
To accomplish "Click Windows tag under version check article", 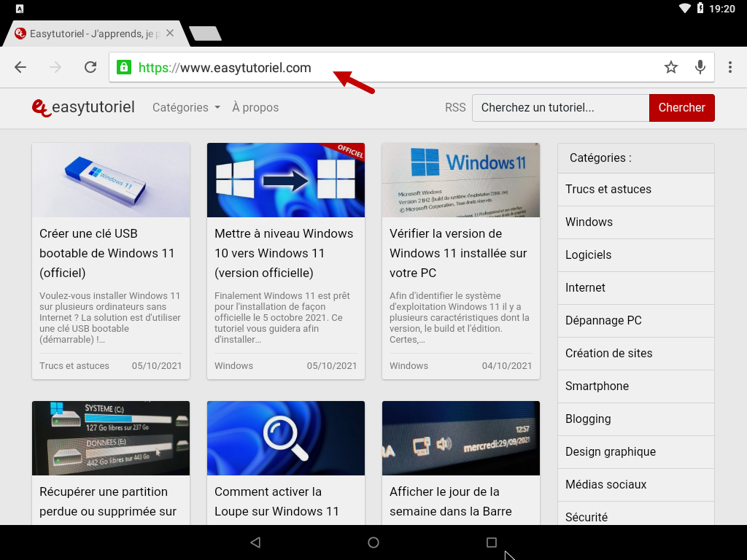I will tap(409, 366).
